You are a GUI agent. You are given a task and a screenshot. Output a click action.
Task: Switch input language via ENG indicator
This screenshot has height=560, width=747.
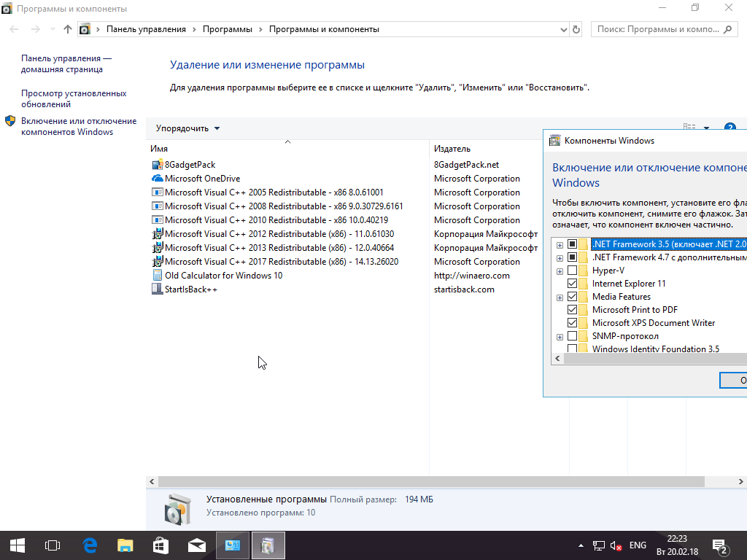coord(638,545)
